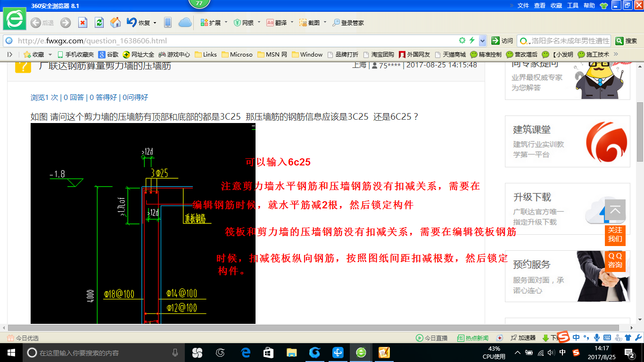
Task: Open the 收藏 menu in title bar
Action: [556, 6]
